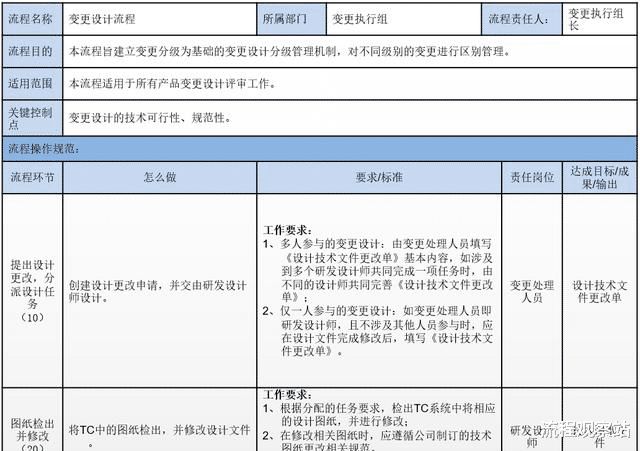Click the 流程责任人 label cell
This screenshot has height=451, width=640.
tap(522, 19)
